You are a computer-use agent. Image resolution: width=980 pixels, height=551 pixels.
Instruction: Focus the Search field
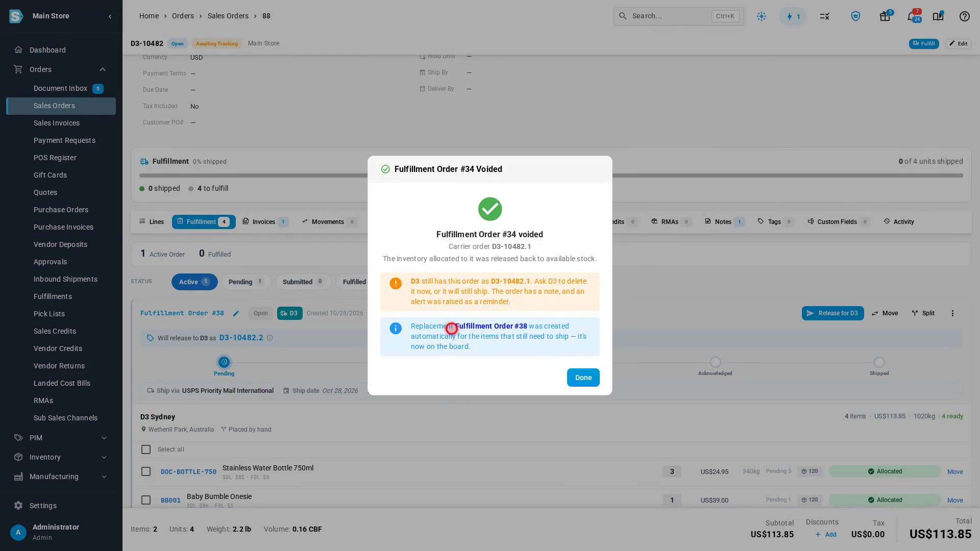tap(678, 16)
